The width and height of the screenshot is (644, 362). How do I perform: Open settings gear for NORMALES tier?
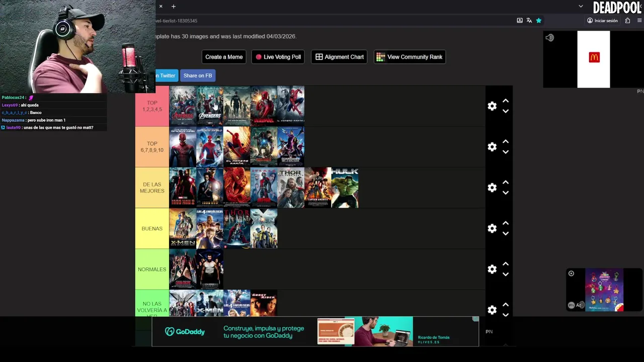(x=492, y=269)
